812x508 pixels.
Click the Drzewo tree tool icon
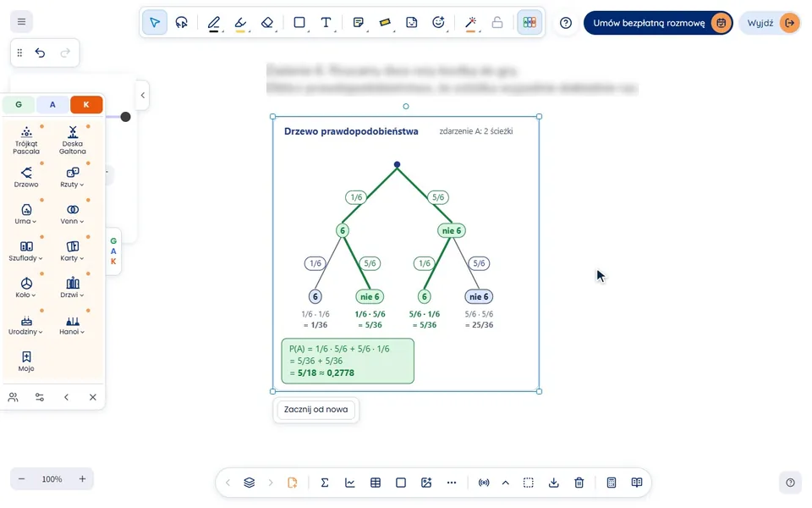pos(26,177)
